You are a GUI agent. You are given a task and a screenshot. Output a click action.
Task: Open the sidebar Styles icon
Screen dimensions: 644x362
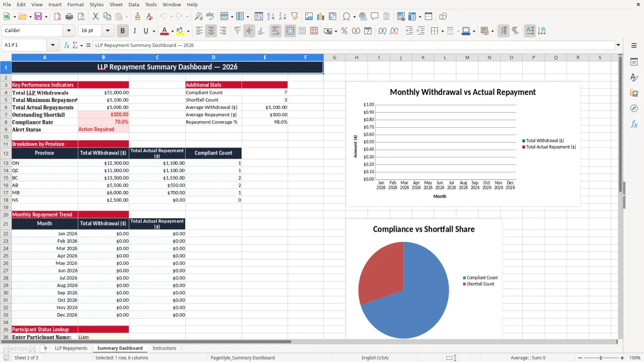634,77
